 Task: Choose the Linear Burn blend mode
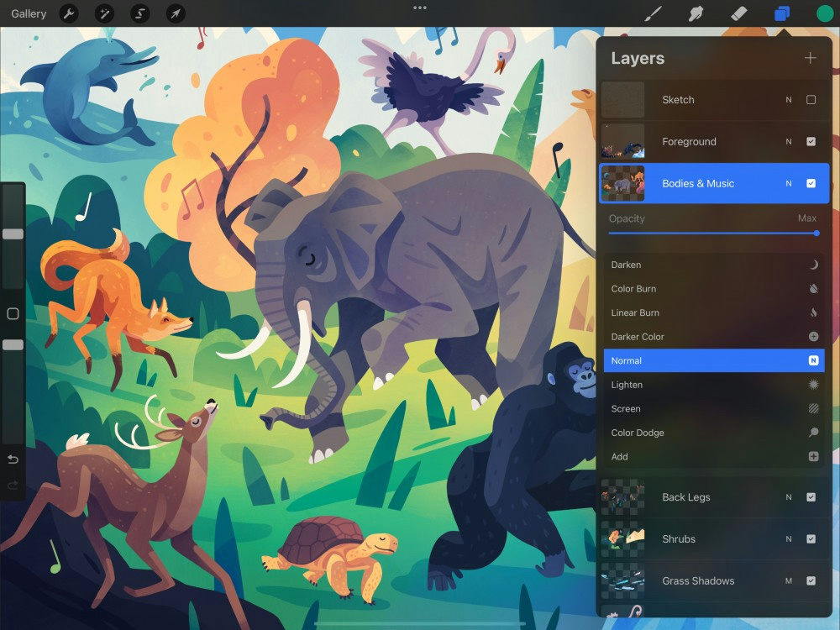(713, 312)
